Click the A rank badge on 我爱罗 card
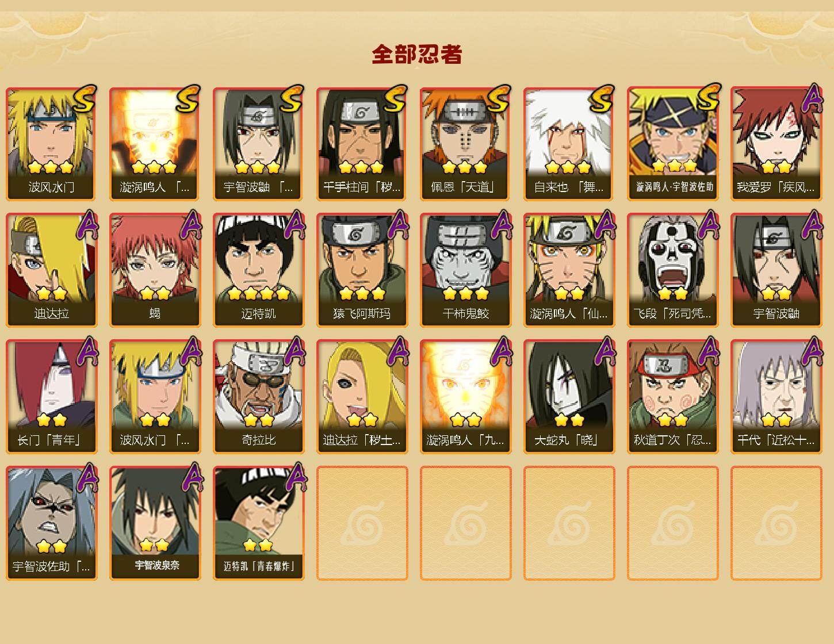This screenshot has height=644, width=834. (812, 99)
